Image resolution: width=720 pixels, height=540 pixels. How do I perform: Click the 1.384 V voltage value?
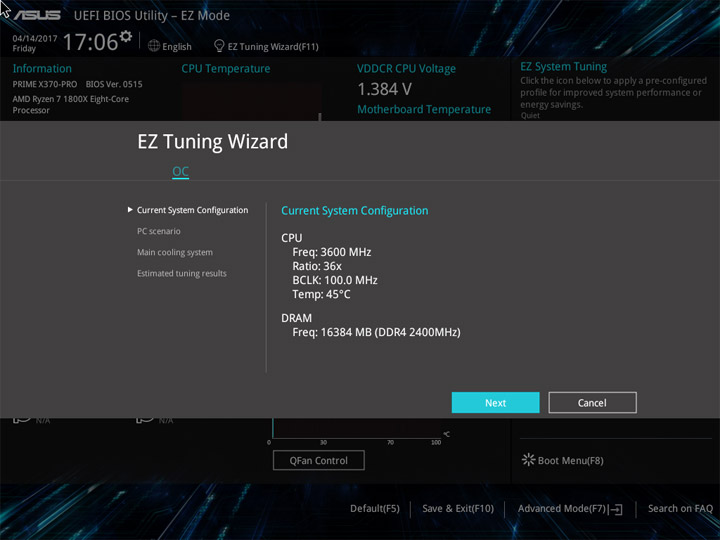point(384,89)
